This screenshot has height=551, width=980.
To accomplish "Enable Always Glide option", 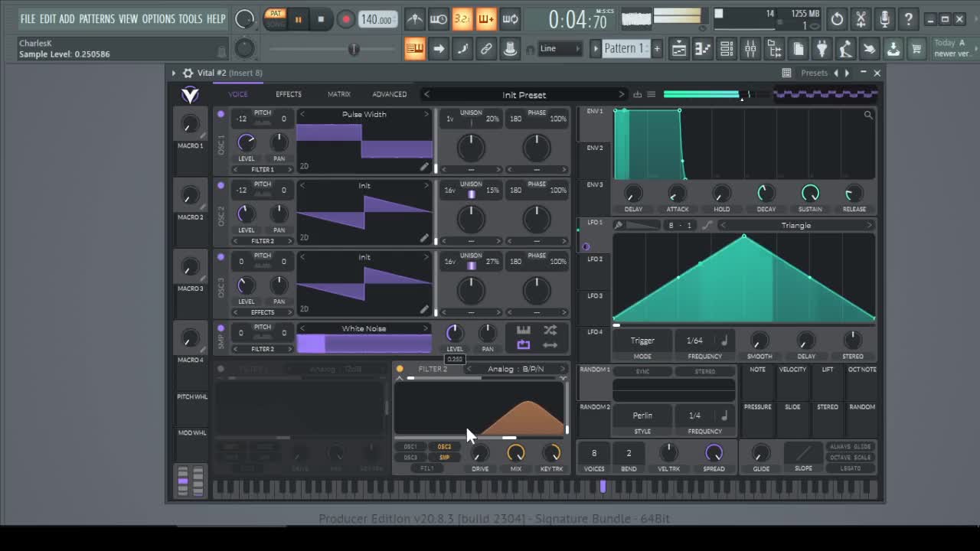I will pyautogui.click(x=851, y=447).
